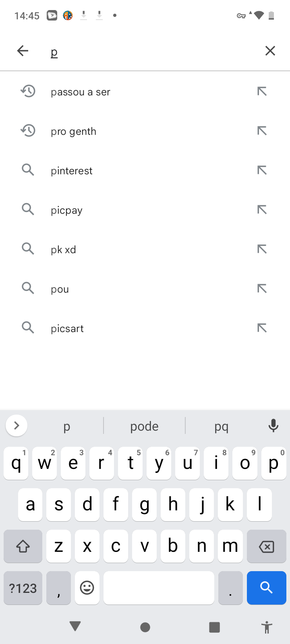
Task: Clear the search text with X icon
Action: [x=270, y=51]
